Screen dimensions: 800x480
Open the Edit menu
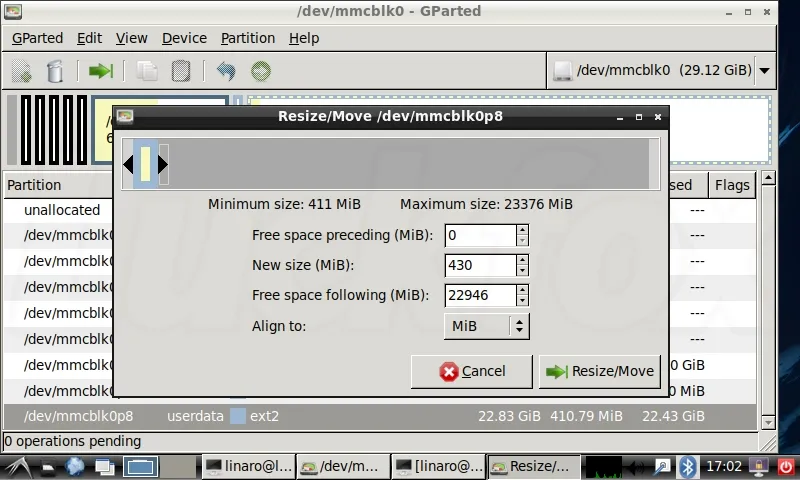[x=89, y=38]
